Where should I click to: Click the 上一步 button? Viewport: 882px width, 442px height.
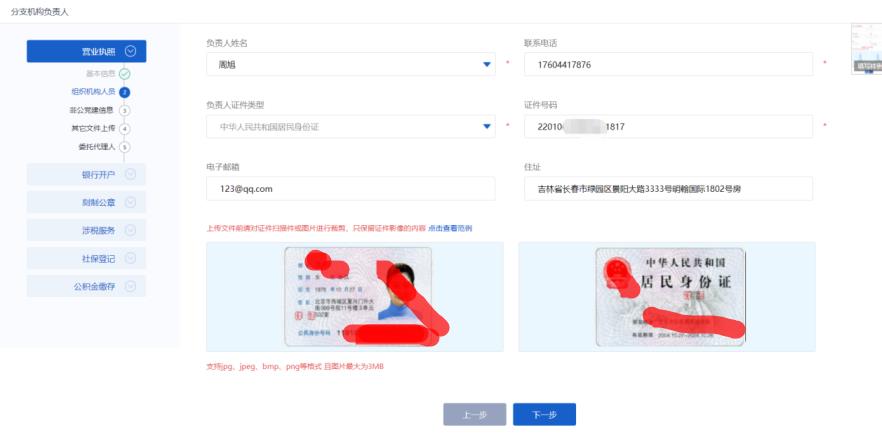(x=475, y=414)
